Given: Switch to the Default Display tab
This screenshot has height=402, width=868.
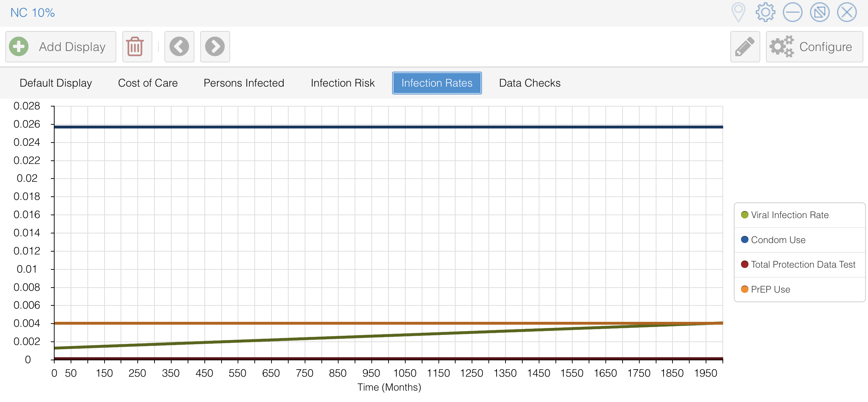Looking at the screenshot, I should [x=56, y=83].
